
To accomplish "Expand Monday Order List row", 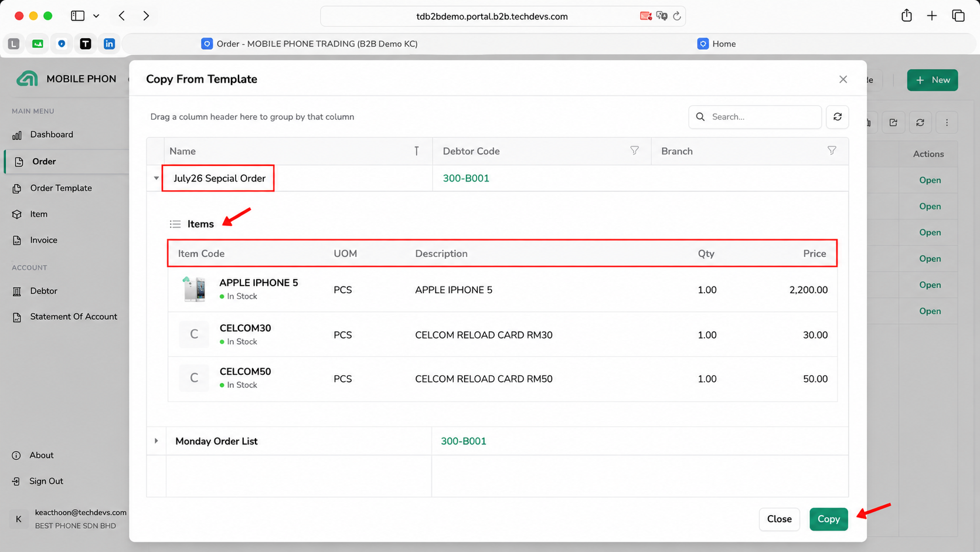I will (x=156, y=441).
